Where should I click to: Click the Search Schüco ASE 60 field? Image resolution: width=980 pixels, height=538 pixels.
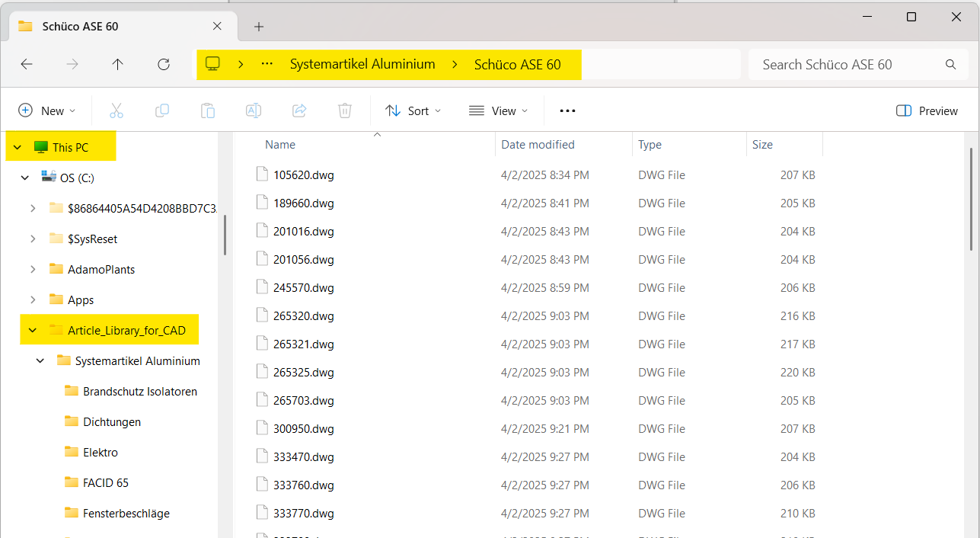[x=845, y=65]
